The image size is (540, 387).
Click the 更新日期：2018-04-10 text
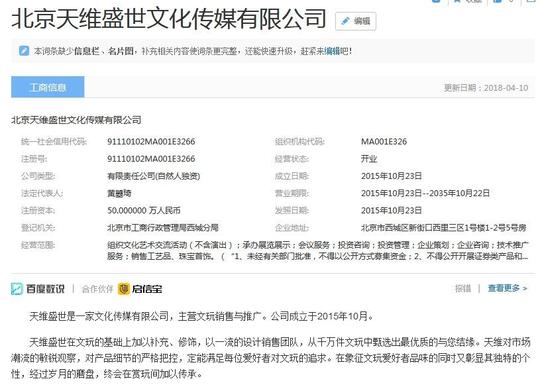tap(486, 88)
